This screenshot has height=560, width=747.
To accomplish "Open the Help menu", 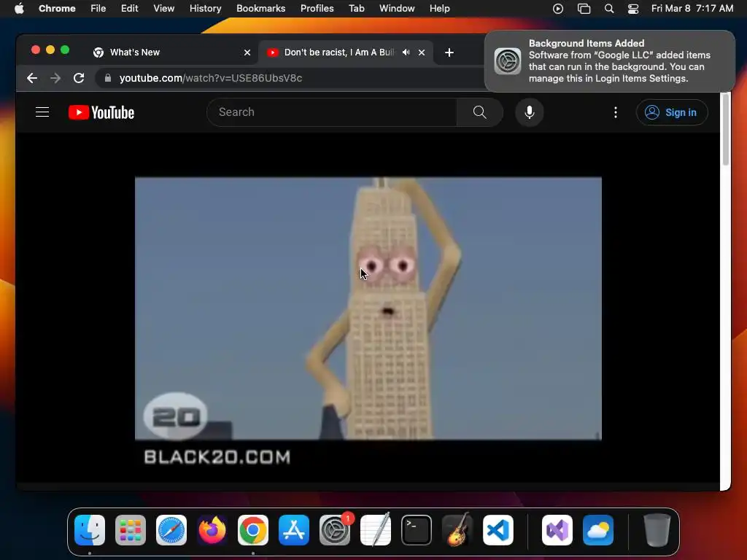I will [x=439, y=9].
